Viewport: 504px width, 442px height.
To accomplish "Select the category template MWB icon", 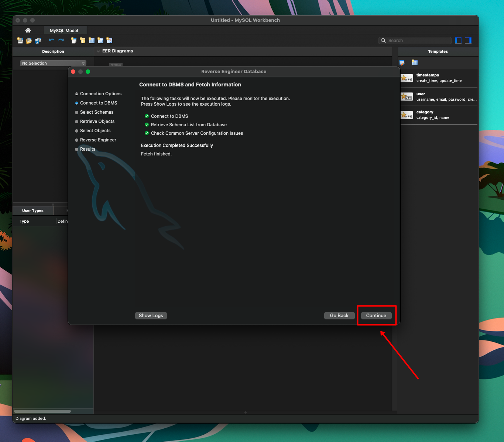I will (x=407, y=115).
